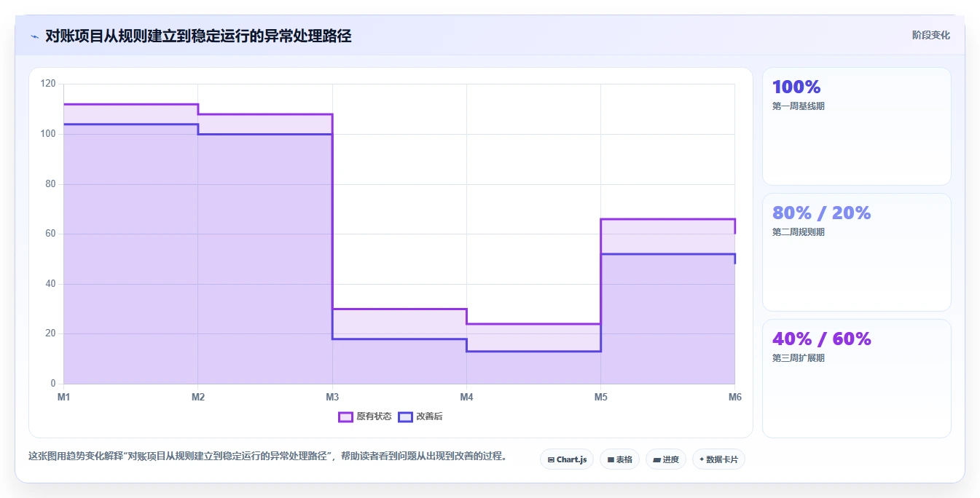The image size is (980, 498).
Task: Click the M1 x-axis label
Action: [64, 397]
